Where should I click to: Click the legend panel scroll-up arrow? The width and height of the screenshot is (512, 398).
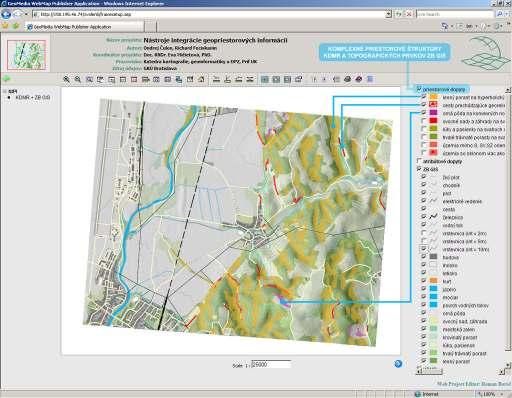(508, 90)
